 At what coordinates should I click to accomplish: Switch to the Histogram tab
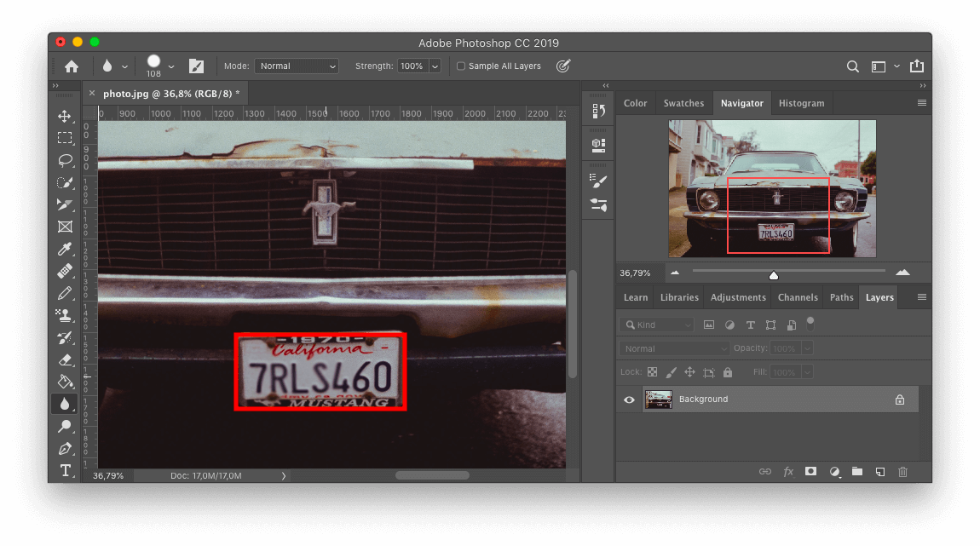(x=801, y=103)
